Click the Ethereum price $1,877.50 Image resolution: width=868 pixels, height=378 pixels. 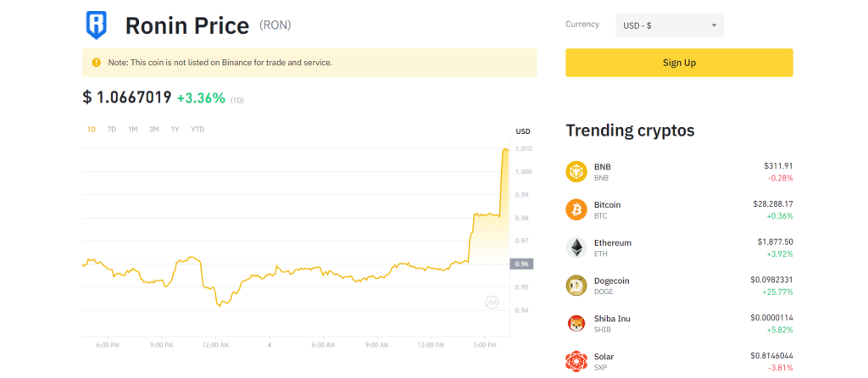(775, 242)
